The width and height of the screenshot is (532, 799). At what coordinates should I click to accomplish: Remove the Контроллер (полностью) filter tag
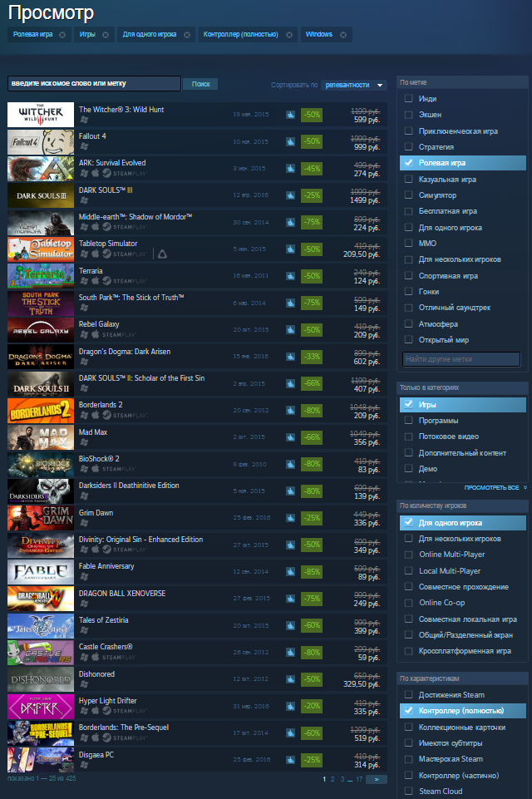point(289,35)
